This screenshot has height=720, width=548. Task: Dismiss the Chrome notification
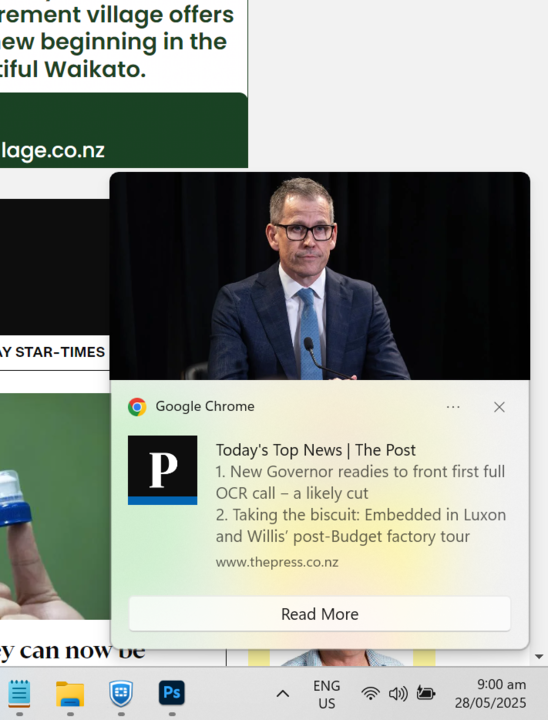(x=499, y=407)
